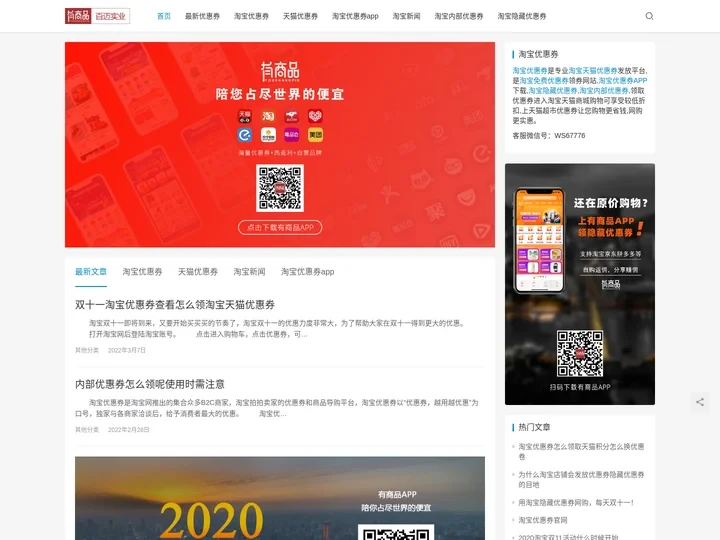Open 淘宝优惠券app in top navigation
This screenshot has height=540, width=720.
pos(355,16)
